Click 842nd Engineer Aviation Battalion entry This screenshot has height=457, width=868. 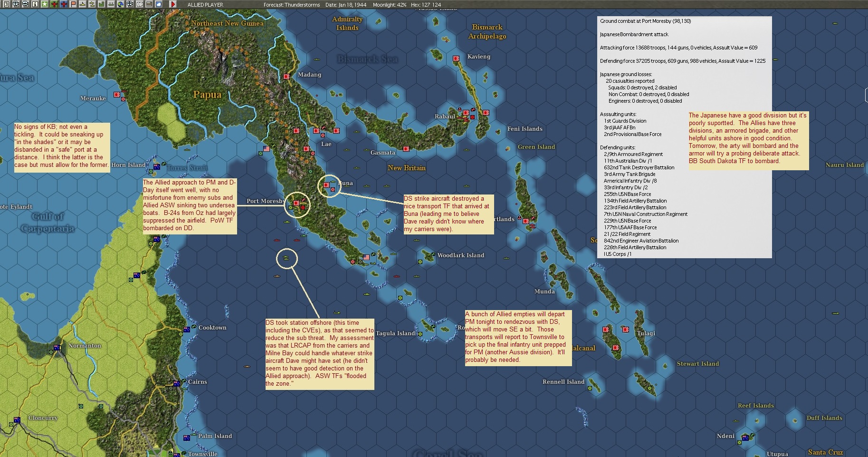[x=641, y=241]
